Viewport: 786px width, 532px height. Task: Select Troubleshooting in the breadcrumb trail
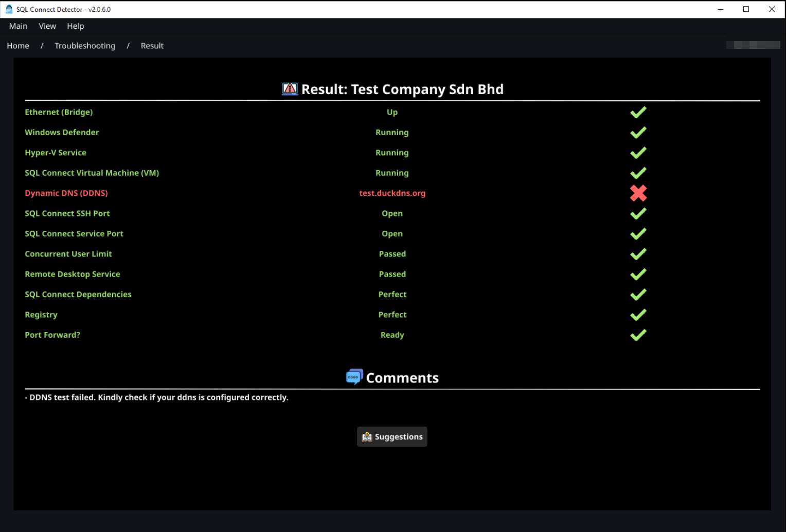coord(85,45)
